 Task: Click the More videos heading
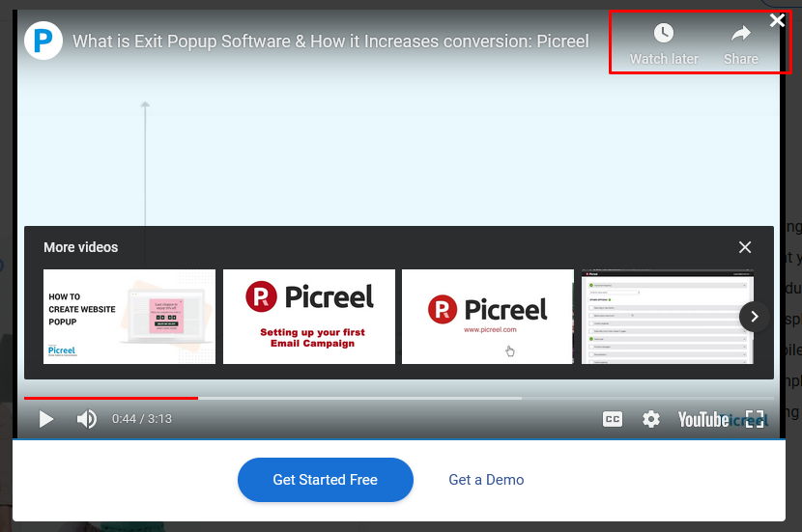click(81, 247)
